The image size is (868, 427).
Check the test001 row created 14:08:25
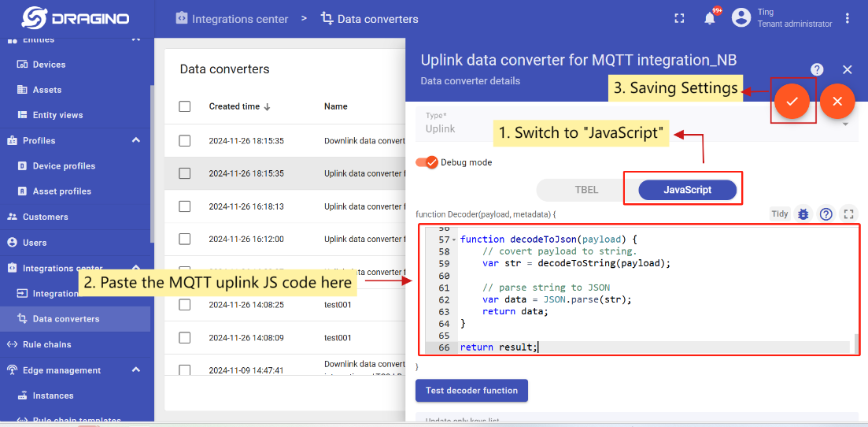point(185,304)
